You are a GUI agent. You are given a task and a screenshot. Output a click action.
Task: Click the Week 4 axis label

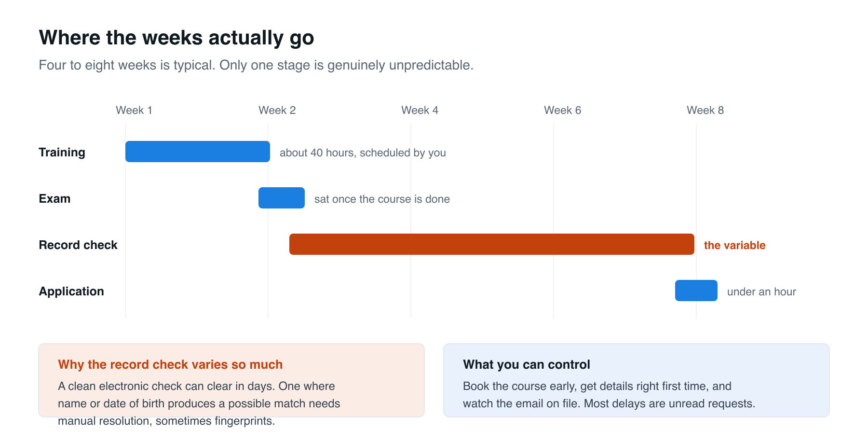click(420, 110)
